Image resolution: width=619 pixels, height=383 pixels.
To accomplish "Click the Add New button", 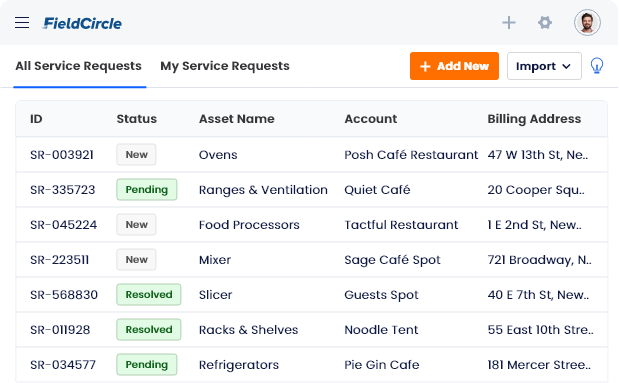I will coord(454,66).
